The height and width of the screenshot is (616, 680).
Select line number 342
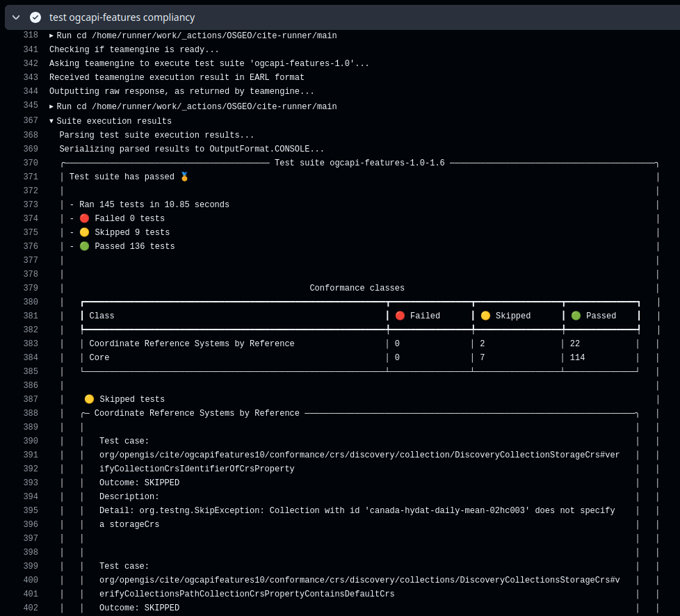[31, 63]
